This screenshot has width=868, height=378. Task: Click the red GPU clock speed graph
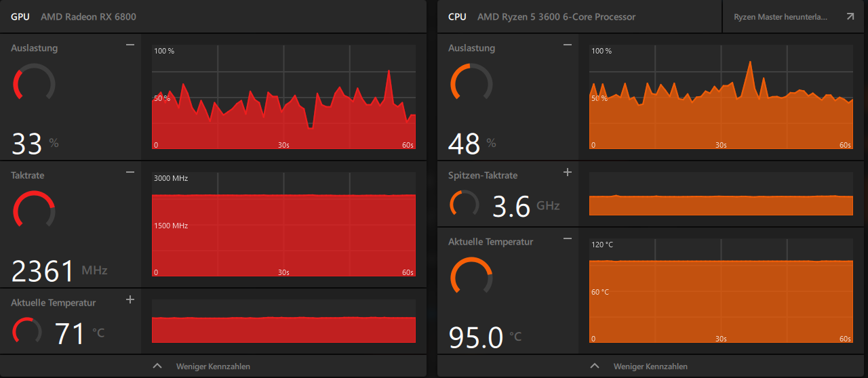coord(283,224)
